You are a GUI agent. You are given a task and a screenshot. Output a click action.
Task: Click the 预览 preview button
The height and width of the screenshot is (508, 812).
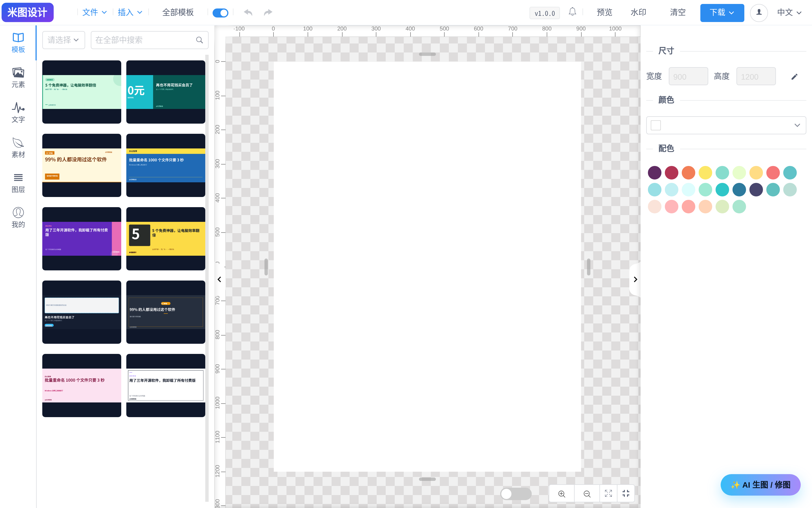tap(604, 12)
